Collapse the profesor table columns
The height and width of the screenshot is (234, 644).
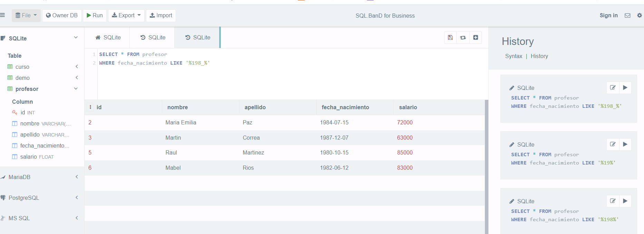(x=76, y=88)
